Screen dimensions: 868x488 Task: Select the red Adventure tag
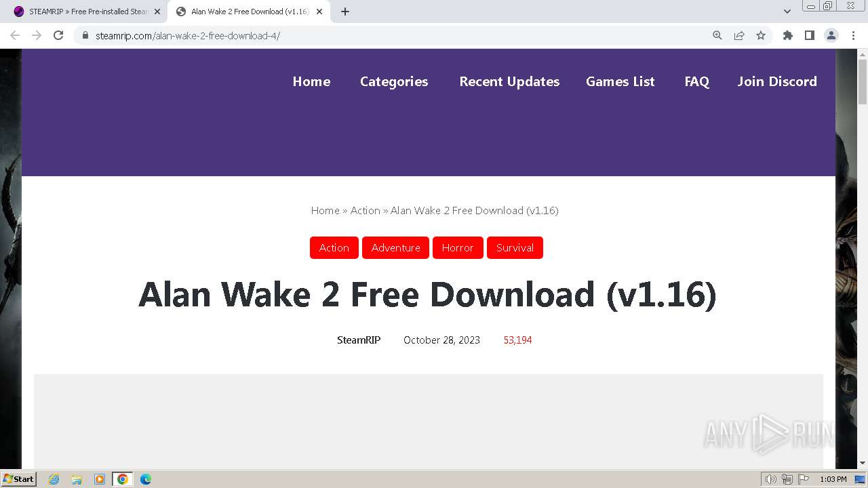pos(396,248)
